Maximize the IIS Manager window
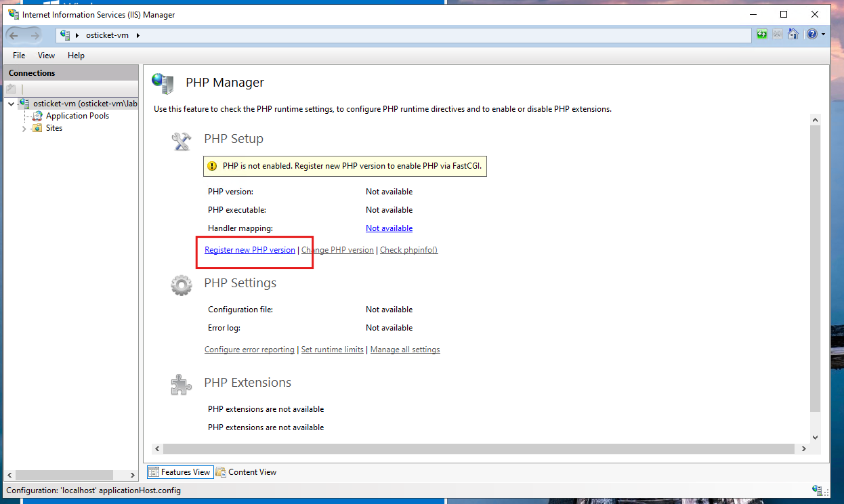Viewport: 844px width, 504px height. click(784, 14)
